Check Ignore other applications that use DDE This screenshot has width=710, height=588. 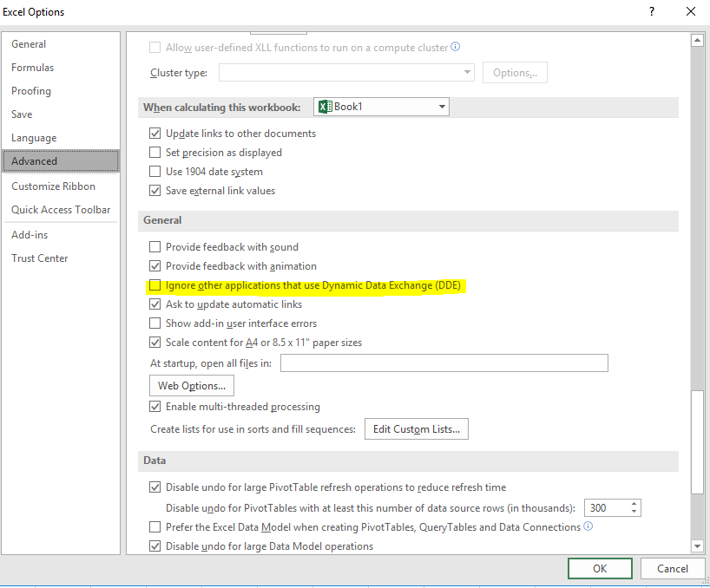[x=154, y=285]
